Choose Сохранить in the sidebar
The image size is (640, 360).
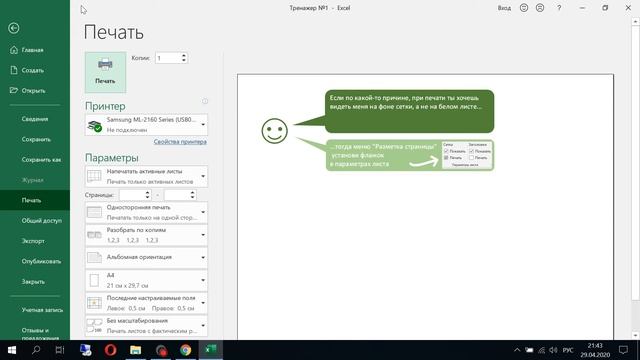tap(35, 139)
